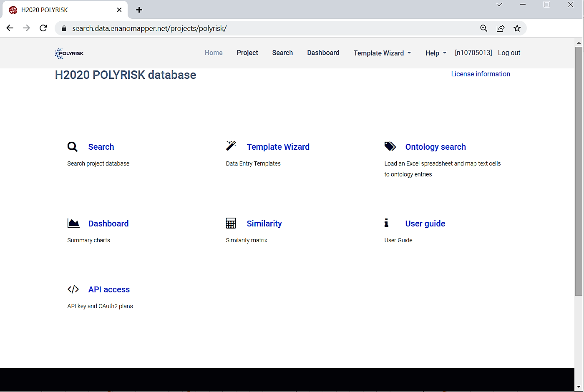Open the API access heading link
The image size is (584, 392).
pos(109,289)
